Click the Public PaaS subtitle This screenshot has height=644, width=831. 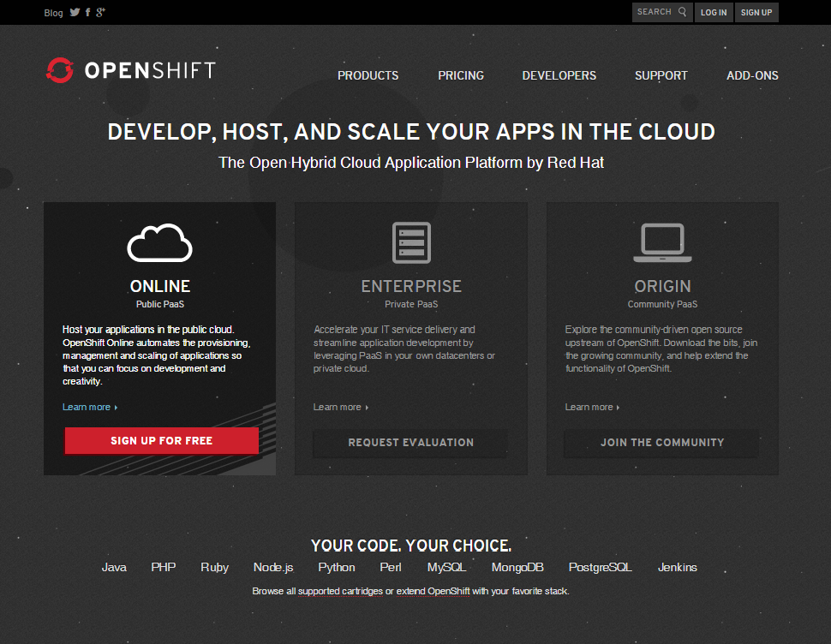pyautogui.click(x=160, y=304)
